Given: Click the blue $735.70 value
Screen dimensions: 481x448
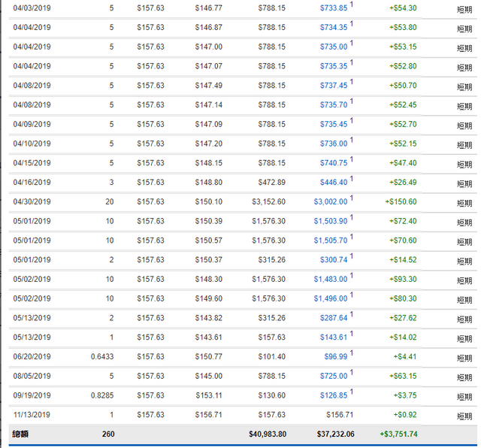Looking at the screenshot, I should (x=334, y=104).
